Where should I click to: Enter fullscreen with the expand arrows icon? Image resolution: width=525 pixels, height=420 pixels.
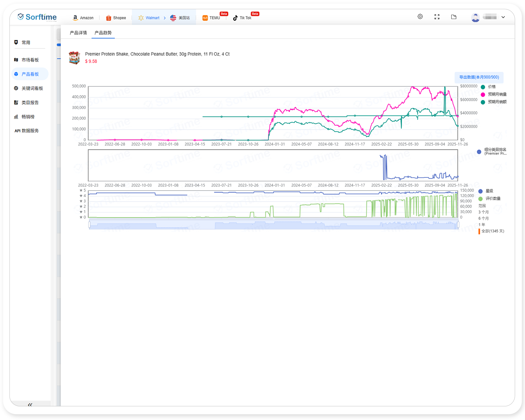pos(437,17)
